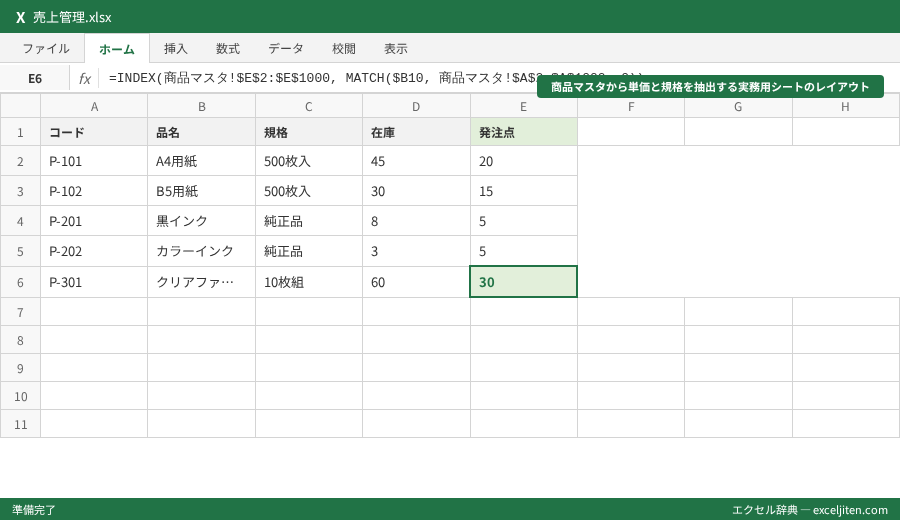Select the highlighted cell with 30

(x=523, y=282)
